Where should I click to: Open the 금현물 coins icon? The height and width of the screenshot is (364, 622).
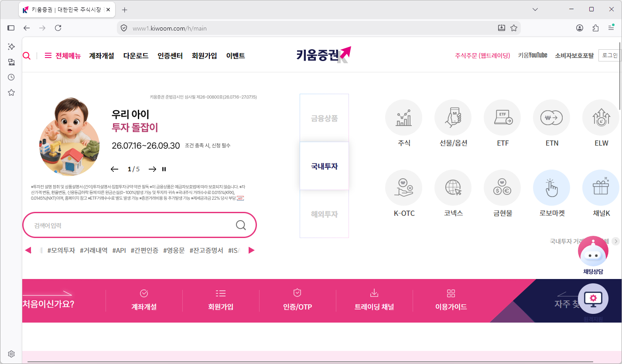[x=502, y=188]
